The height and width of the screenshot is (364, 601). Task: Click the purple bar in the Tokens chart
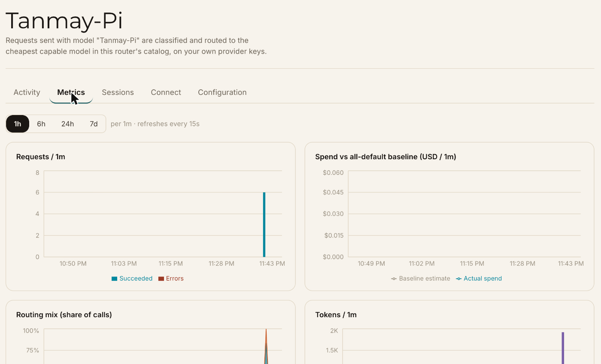pyautogui.click(x=563, y=348)
